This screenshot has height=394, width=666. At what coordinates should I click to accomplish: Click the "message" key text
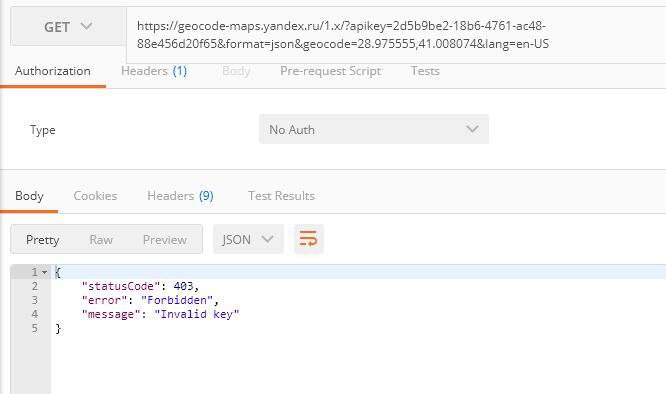tap(111, 314)
